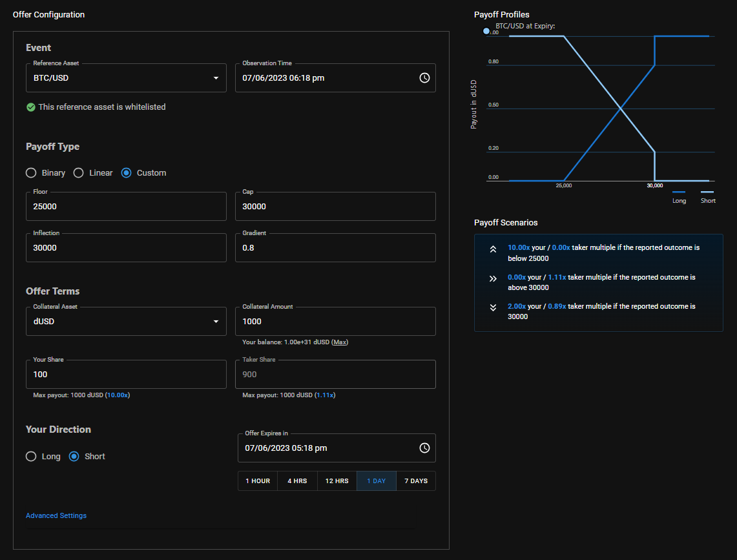Click the green whitelisted checkmark icon
737x560 pixels.
(31, 107)
